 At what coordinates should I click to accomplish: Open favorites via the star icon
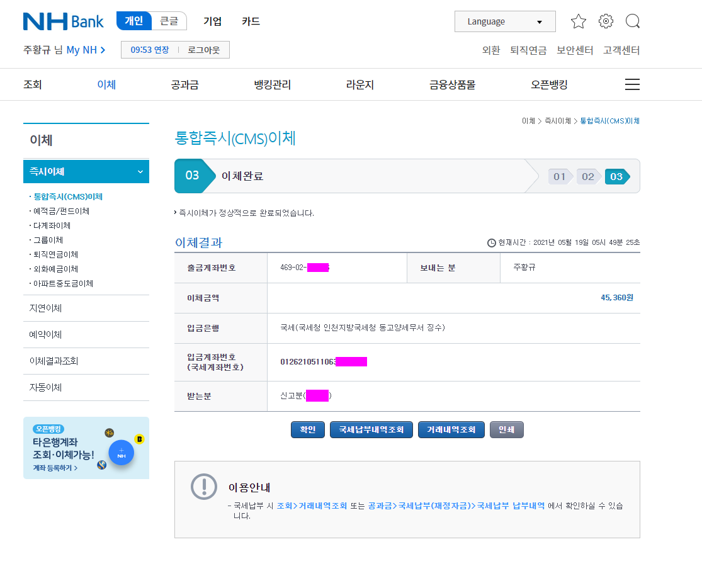[x=578, y=21]
